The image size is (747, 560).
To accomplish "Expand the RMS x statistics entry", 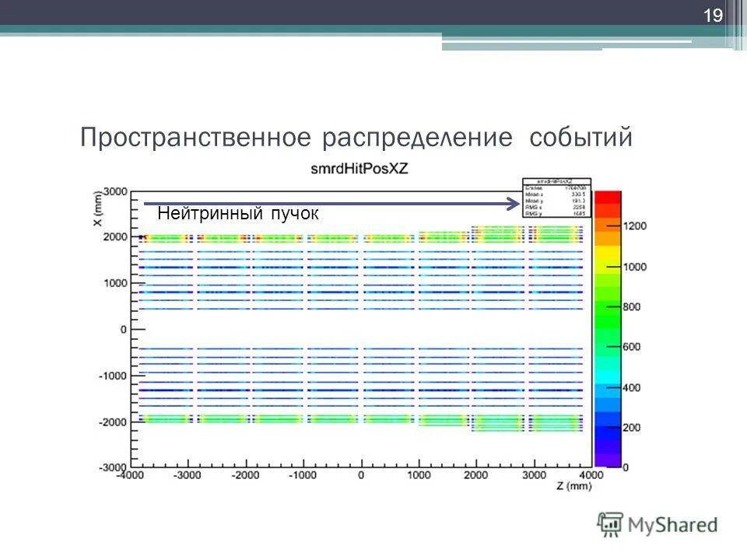I will pos(555,206).
